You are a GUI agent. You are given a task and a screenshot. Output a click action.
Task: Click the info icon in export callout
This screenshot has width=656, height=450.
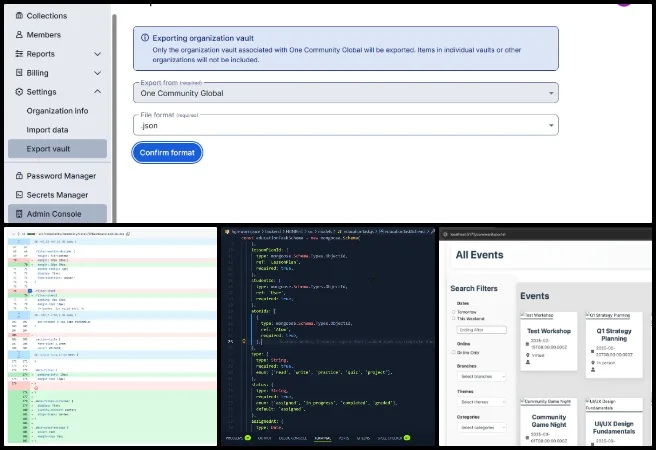click(x=145, y=38)
